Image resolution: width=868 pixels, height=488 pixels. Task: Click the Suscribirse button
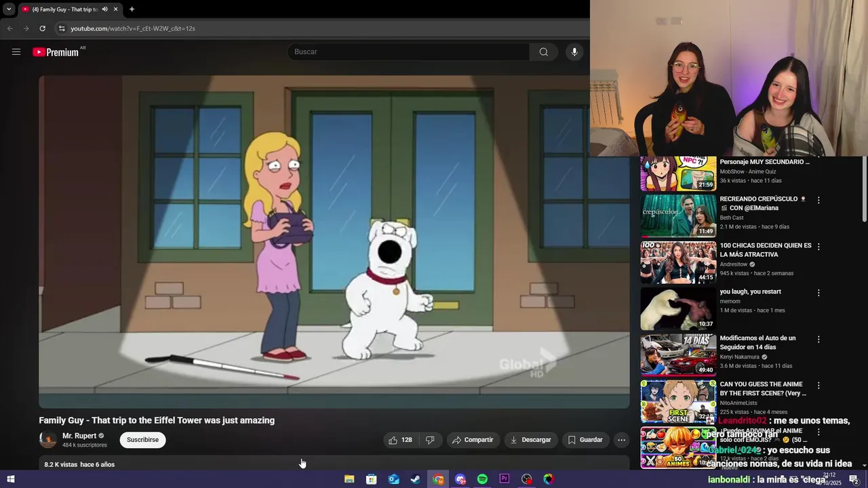point(142,440)
